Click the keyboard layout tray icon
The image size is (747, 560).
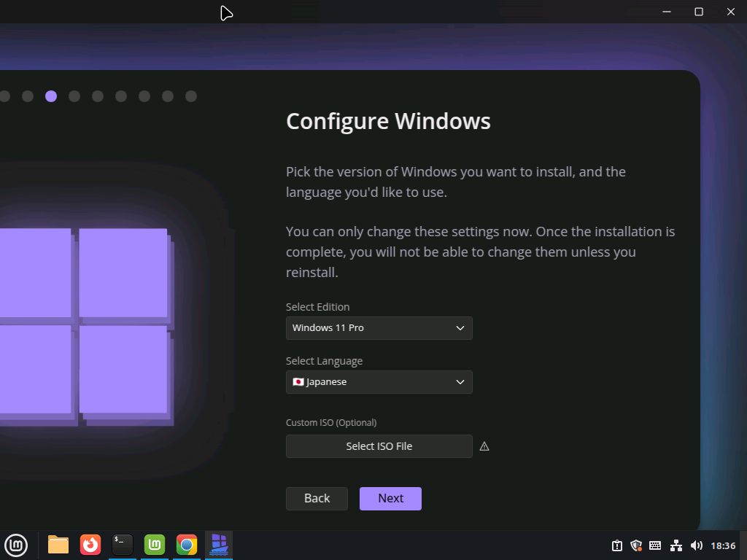pyautogui.click(x=655, y=545)
